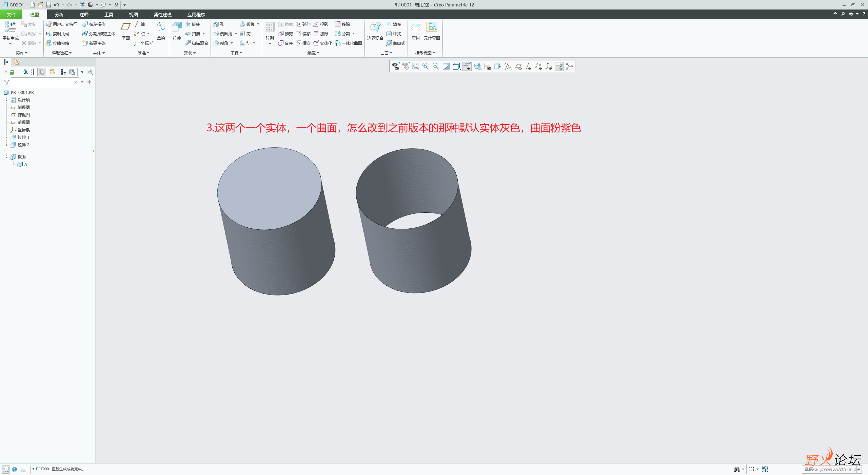Expand the 拉伸 1 feature node

tap(6, 137)
